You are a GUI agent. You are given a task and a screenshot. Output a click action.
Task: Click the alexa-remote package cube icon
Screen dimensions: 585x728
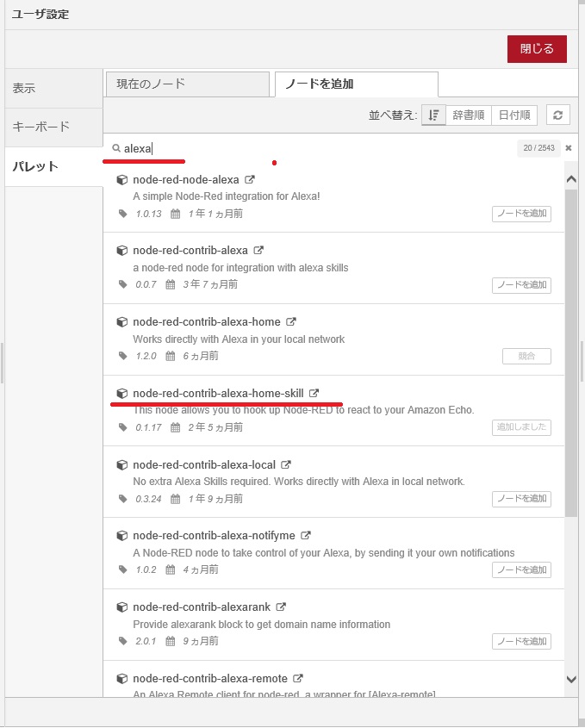(121, 679)
